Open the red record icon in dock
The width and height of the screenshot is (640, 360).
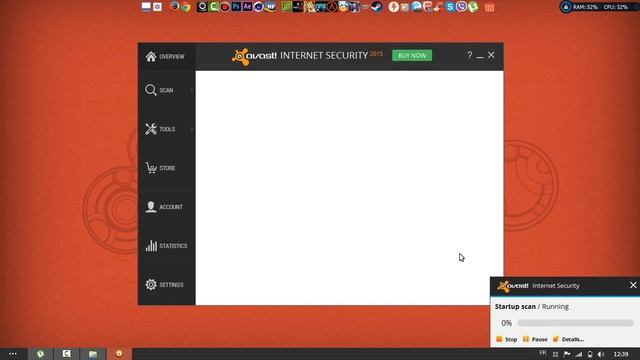tap(224, 7)
